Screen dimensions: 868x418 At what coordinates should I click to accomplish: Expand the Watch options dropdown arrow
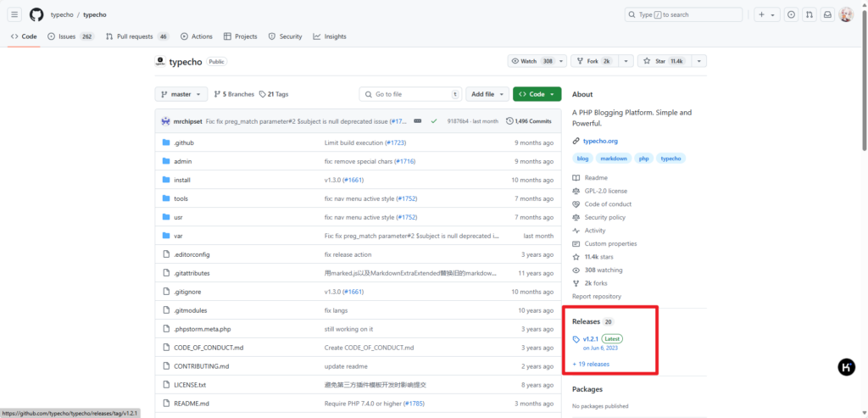tap(562, 61)
